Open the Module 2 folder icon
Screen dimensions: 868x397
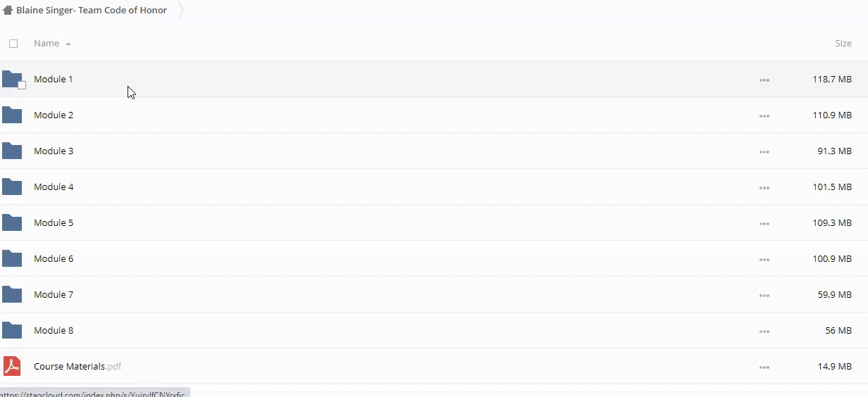[x=12, y=115]
